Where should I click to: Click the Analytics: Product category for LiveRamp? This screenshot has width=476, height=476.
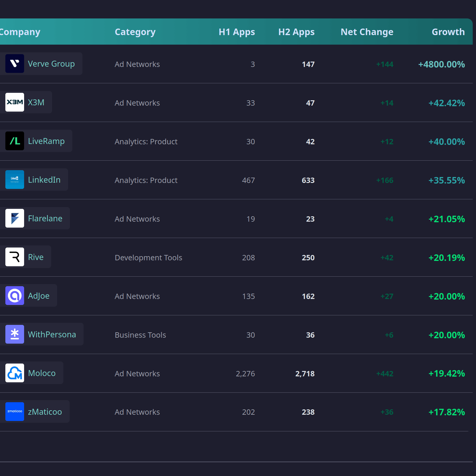(146, 142)
